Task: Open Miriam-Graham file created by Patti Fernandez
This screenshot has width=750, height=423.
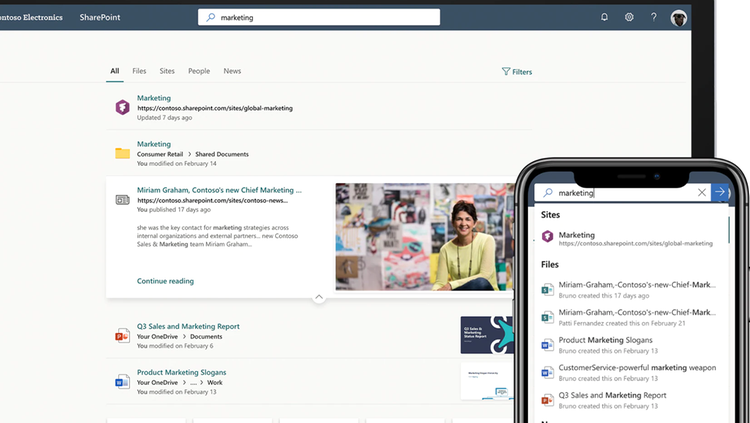Action: 630,317
